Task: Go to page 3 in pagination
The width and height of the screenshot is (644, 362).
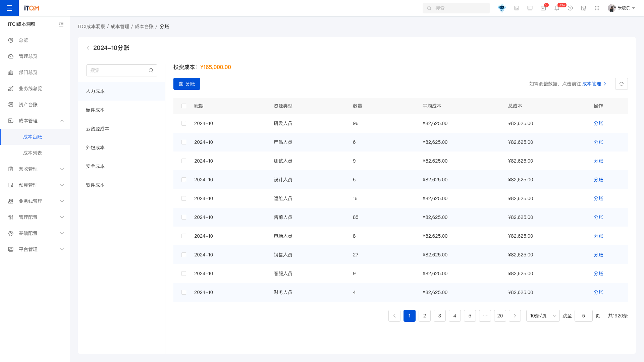Action: point(440,316)
